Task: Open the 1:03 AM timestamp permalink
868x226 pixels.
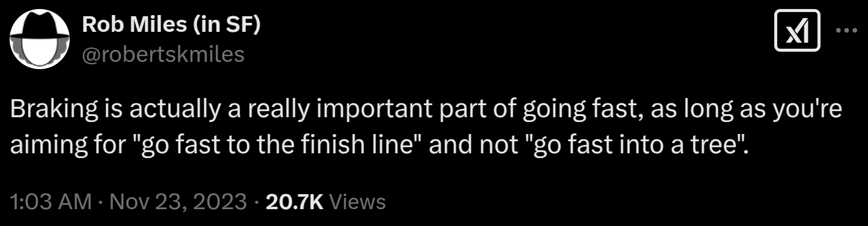Action: 51,201
